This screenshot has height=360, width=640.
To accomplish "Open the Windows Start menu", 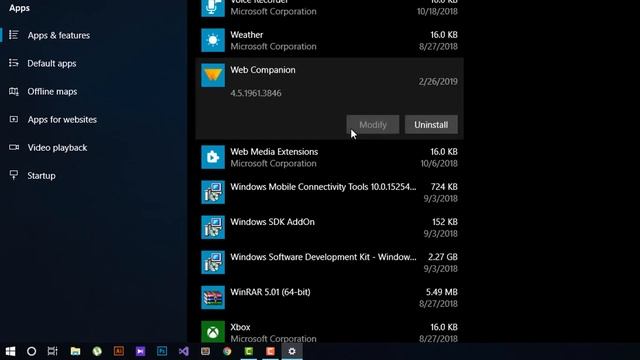I will point(10,351).
